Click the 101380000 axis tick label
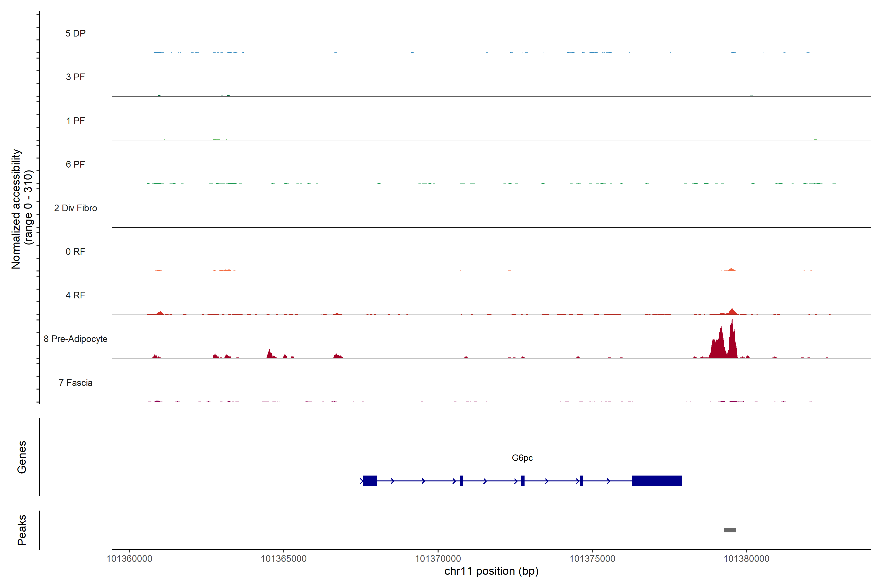The height and width of the screenshot is (588, 882). click(746, 559)
